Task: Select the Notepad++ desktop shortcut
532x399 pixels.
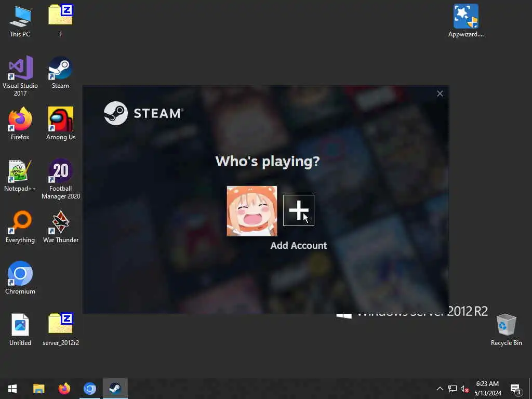Action: coord(20,176)
